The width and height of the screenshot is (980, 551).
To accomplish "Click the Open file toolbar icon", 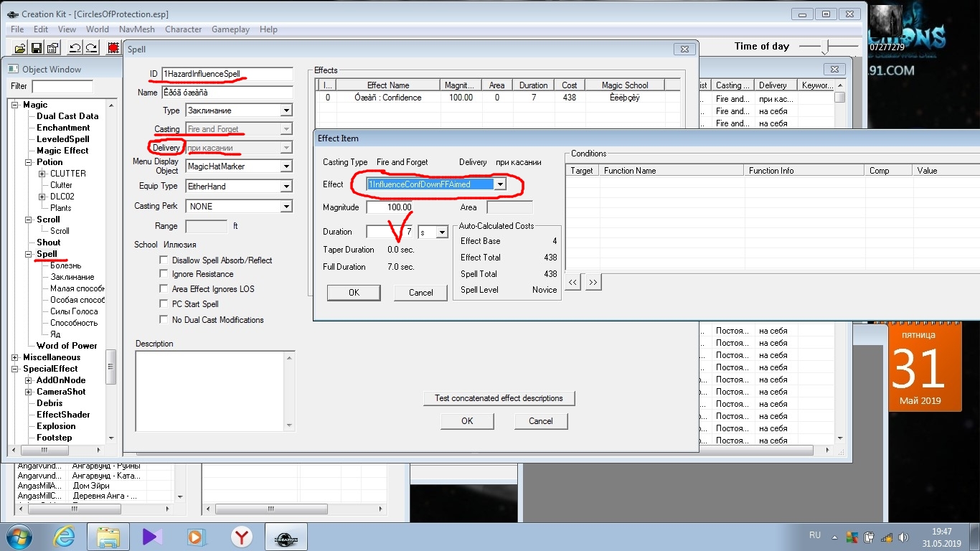I will click(20, 48).
